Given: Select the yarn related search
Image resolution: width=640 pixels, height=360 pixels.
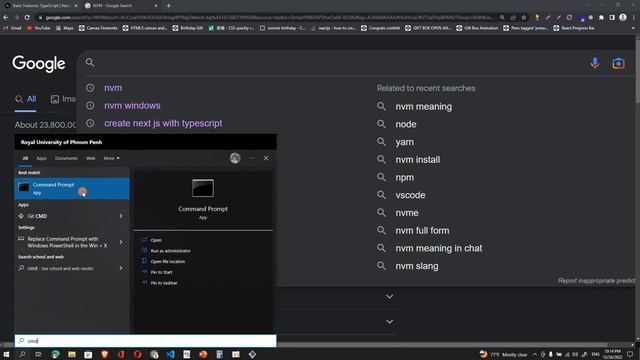Looking at the screenshot, I should point(404,142).
